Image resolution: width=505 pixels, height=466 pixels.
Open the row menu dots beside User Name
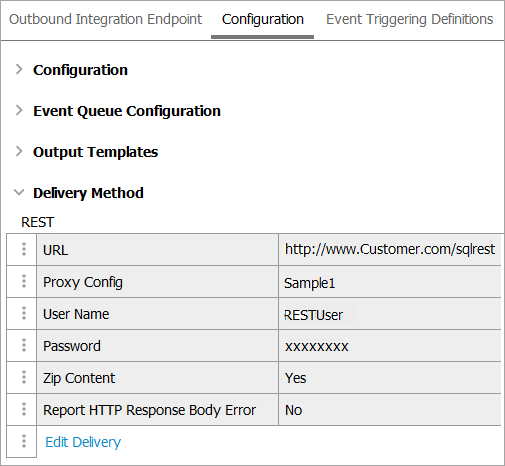pos(24,313)
